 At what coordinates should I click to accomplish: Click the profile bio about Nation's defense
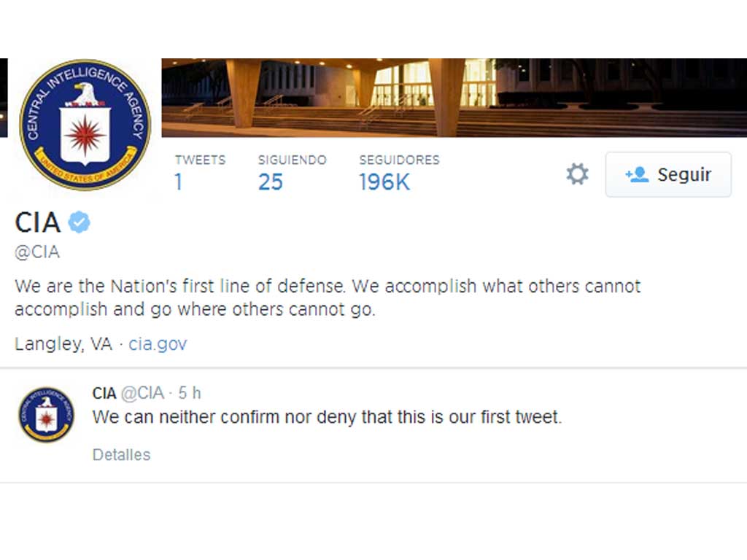327,297
